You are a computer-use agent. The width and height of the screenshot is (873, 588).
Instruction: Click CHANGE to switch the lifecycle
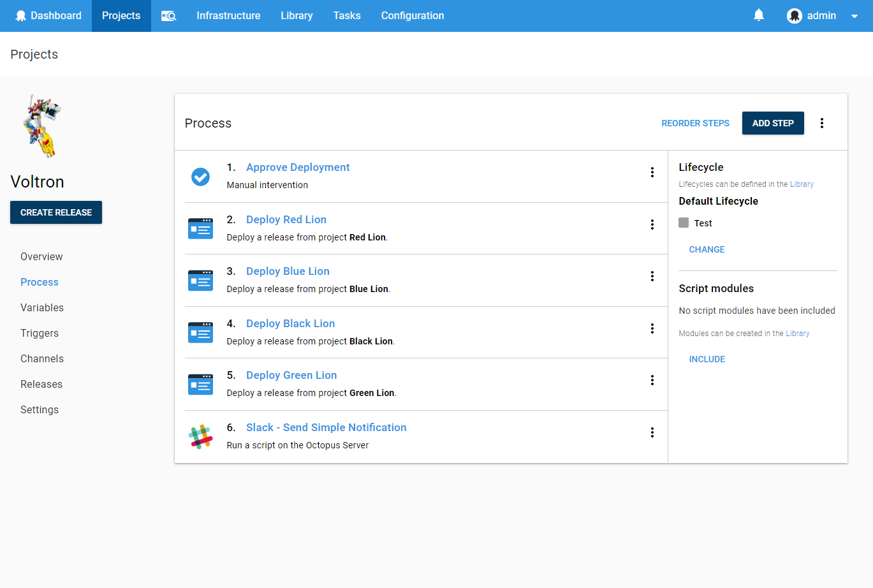point(707,249)
